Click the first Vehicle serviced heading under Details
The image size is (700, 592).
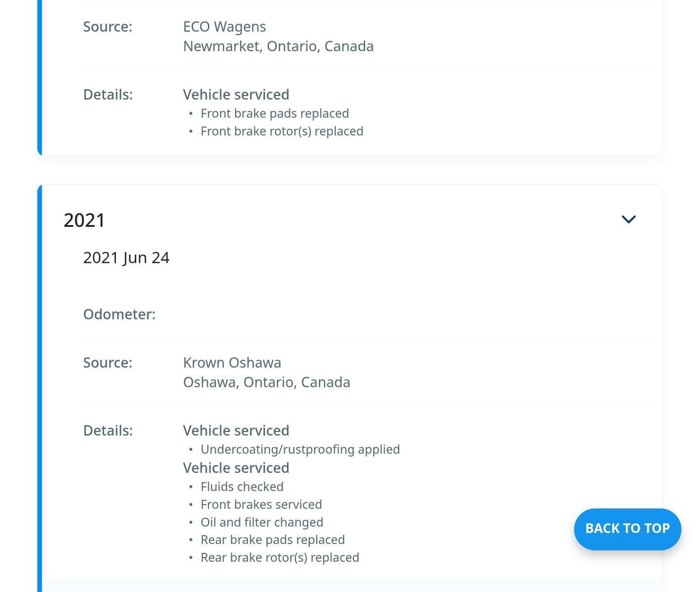point(236,430)
